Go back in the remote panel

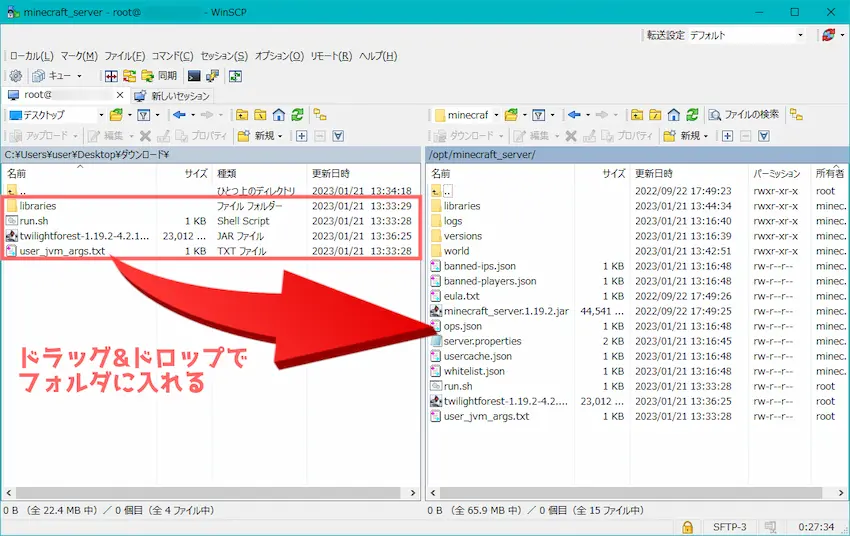click(574, 115)
